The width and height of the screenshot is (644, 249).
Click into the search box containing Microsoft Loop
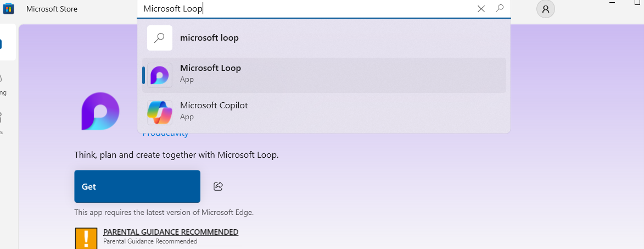pyautogui.click(x=307, y=9)
